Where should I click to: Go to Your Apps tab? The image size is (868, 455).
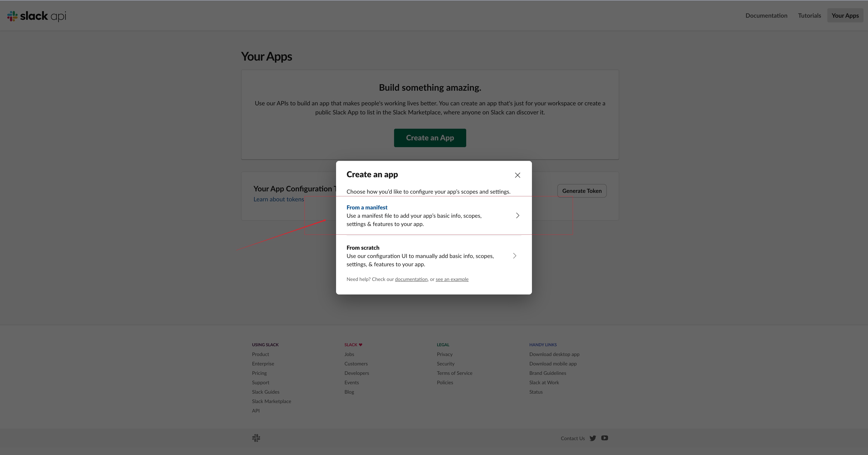coord(845,15)
